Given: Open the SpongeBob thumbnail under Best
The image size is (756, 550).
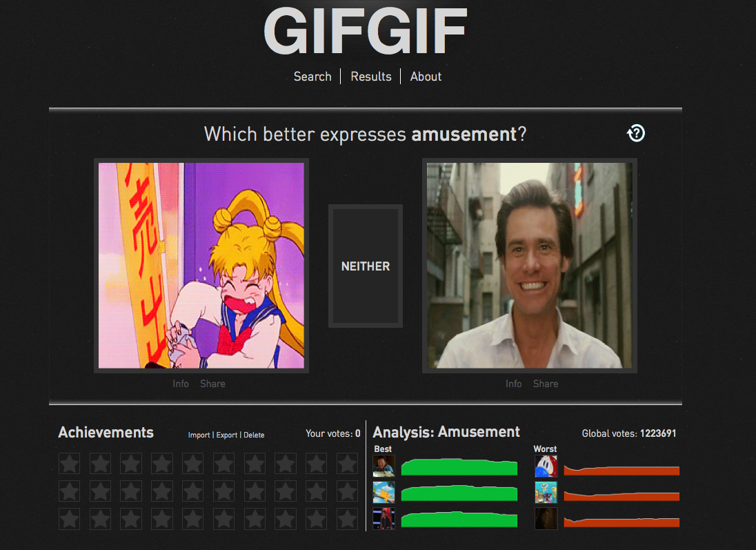Looking at the screenshot, I should pyautogui.click(x=384, y=492).
